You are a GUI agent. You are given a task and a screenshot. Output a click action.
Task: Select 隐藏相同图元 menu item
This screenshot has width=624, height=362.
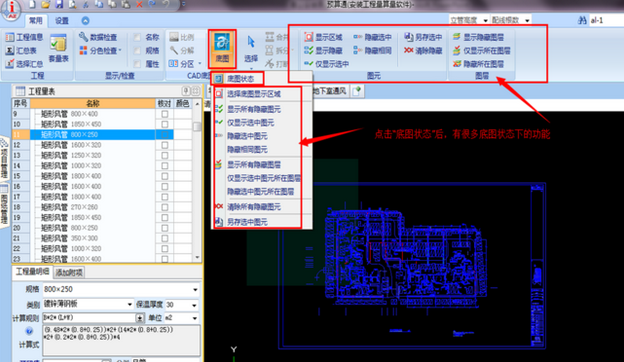[x=247, y=150]
